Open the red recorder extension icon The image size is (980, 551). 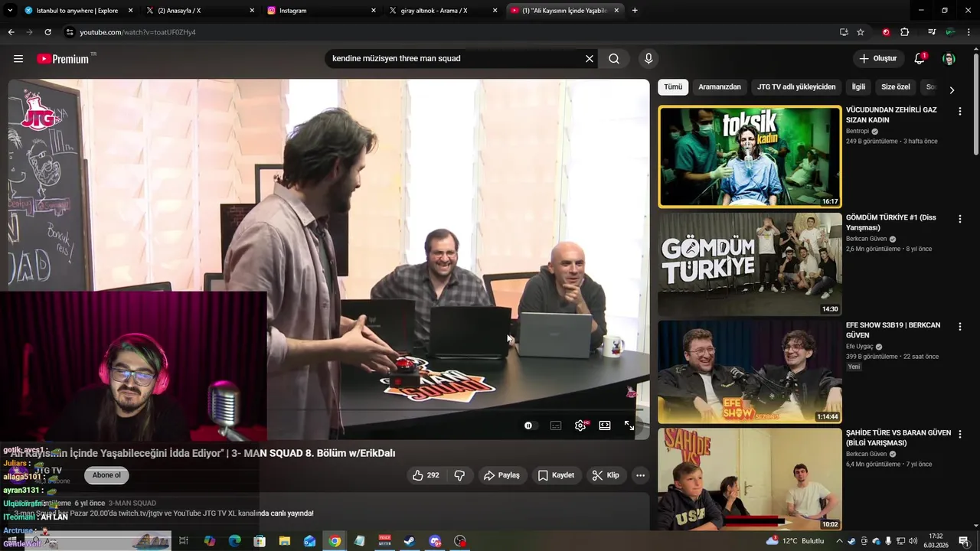tap(886, 32)
